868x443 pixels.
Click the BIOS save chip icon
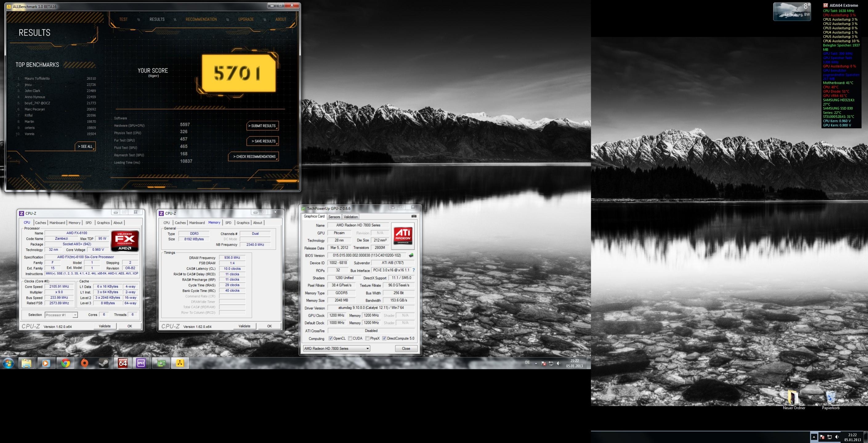click(411, 255)
